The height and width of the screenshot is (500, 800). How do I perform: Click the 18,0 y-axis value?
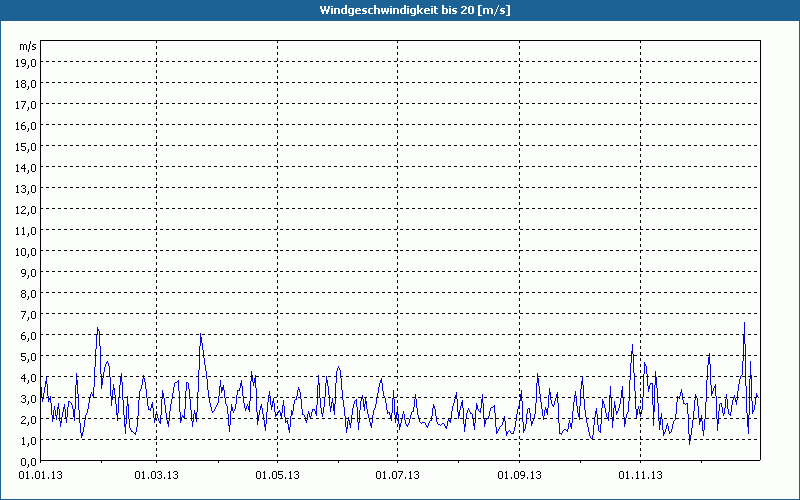[x=26, y=84]
